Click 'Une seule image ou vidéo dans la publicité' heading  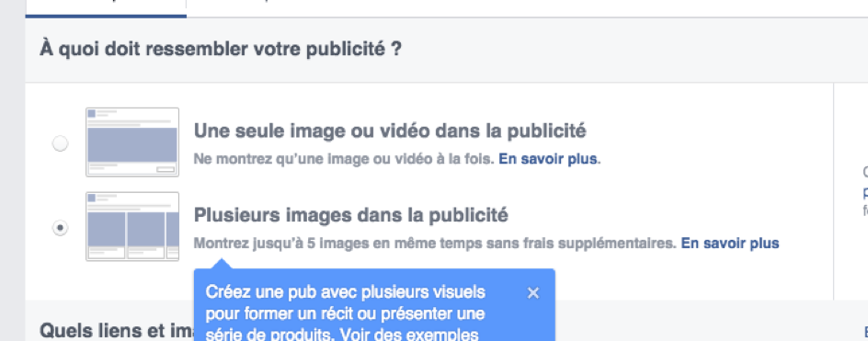coord(390,131)
